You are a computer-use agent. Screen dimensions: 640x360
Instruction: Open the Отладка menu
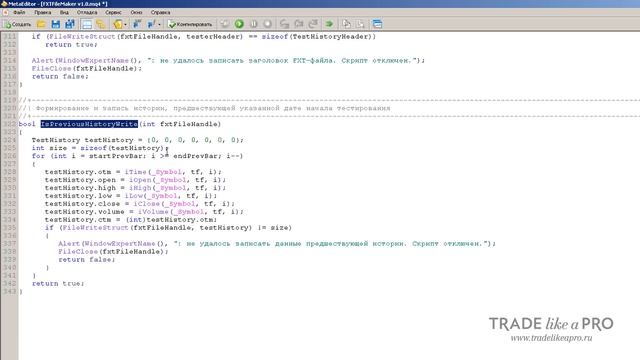[87, 12]
